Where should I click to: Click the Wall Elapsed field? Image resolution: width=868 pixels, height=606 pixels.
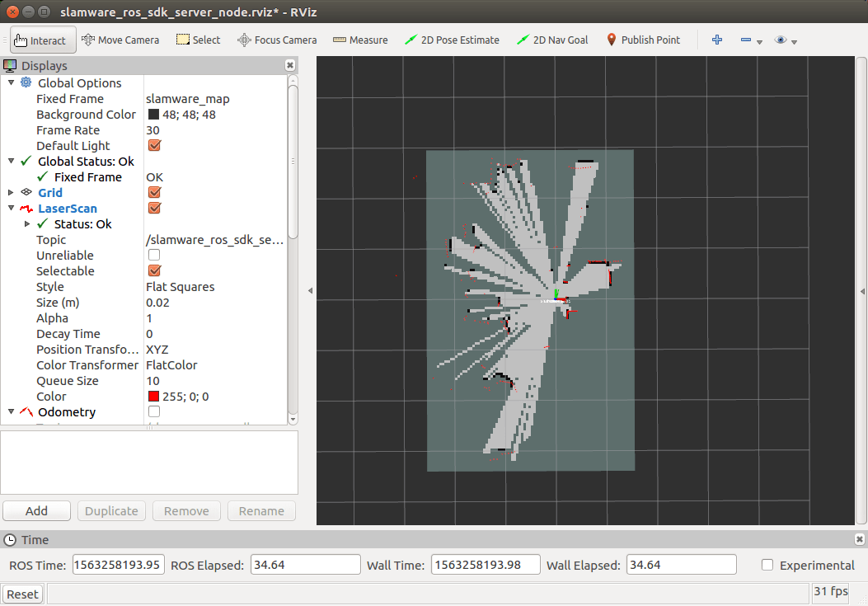click(682, 565)
